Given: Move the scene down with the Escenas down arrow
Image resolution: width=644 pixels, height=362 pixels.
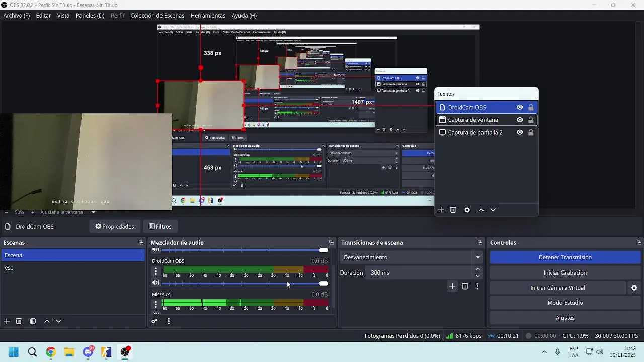Looking at the screenshot, I should (59, 321).
